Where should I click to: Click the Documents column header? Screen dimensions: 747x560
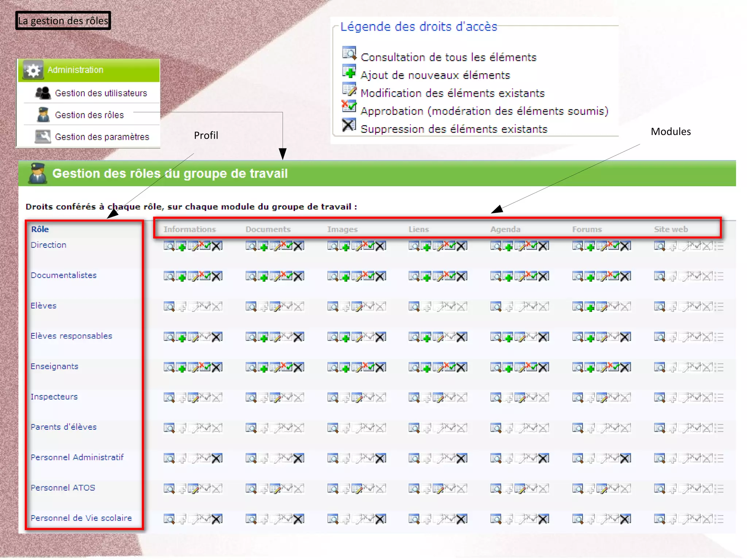point(268,229)
